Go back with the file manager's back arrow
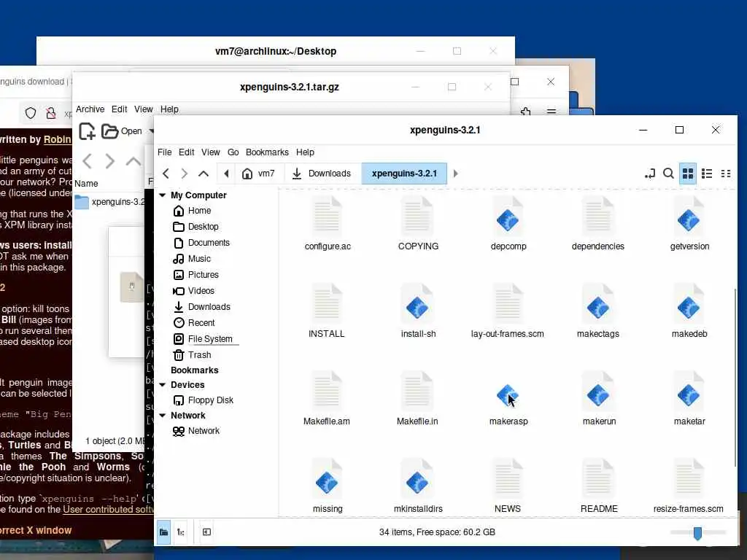This screenshot has width=747, height=560. tap(166, 174)
